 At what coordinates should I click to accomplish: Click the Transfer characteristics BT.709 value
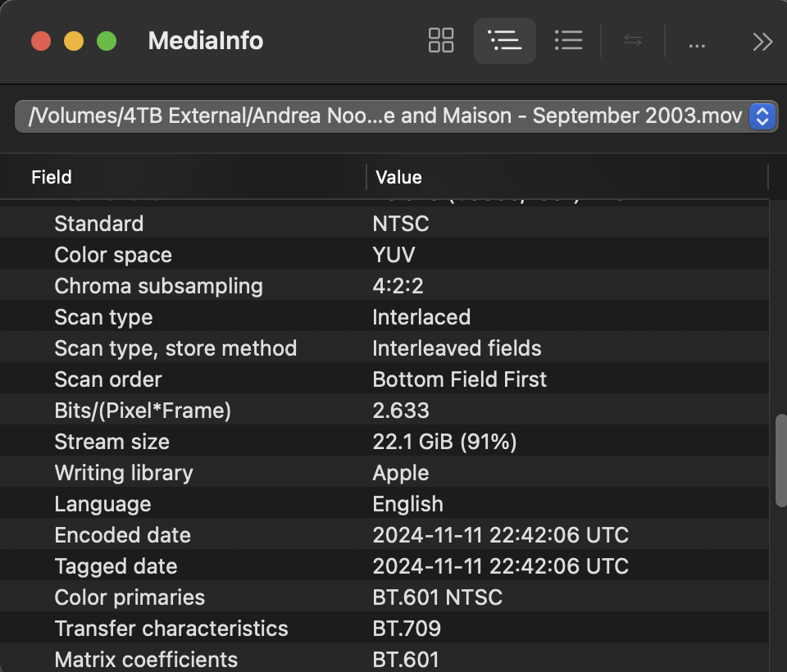tap(407, 629)
